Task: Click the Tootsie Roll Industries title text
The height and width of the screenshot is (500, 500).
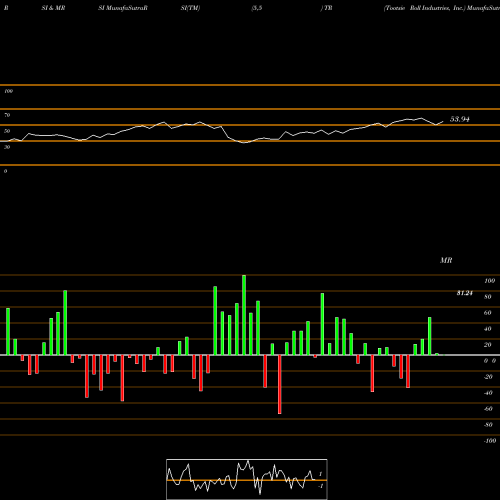Action: point(424,8)
